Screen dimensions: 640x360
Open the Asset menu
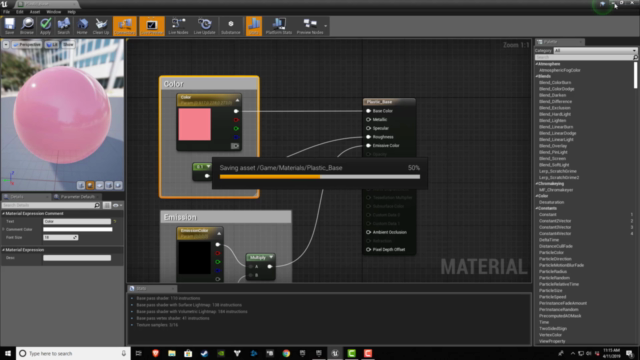coord(35,12)
